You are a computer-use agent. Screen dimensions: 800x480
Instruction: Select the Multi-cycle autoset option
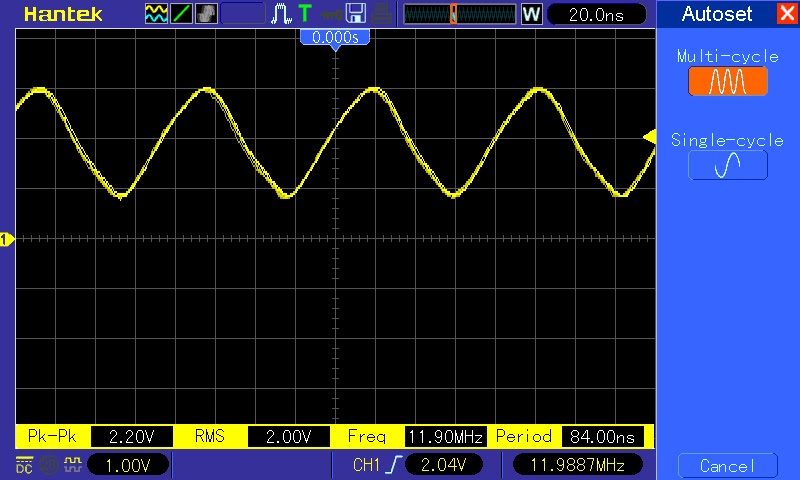(x=727, y=81)
